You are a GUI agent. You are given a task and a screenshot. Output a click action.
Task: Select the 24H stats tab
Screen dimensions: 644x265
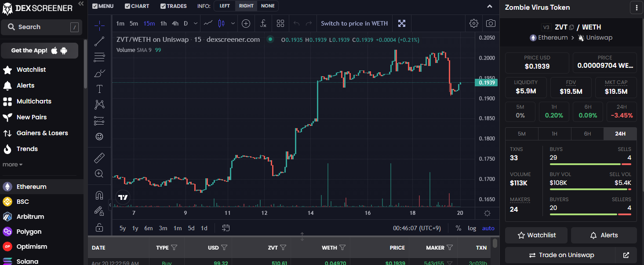(x=620, y=134)
